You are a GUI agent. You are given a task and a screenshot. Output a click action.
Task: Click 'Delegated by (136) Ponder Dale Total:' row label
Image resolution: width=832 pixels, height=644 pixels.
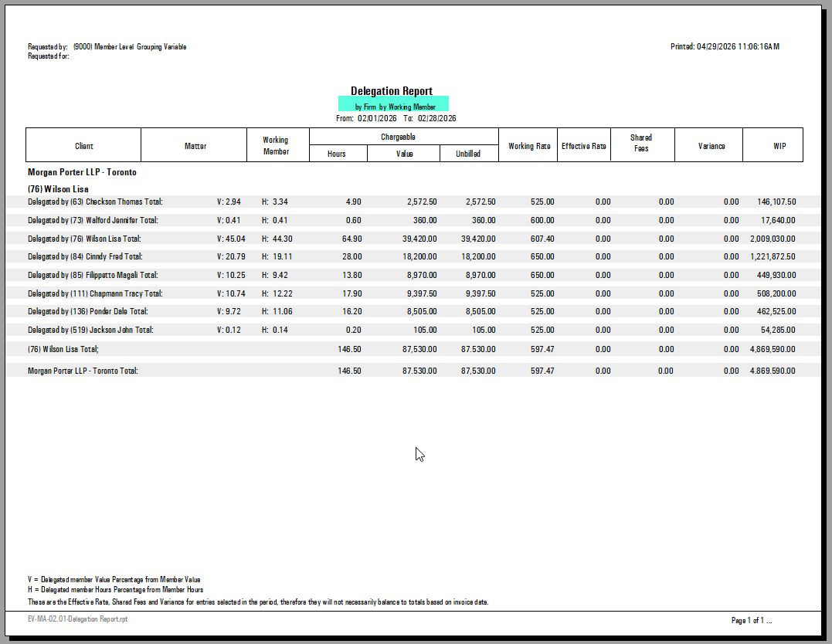(x=88, y=311)
